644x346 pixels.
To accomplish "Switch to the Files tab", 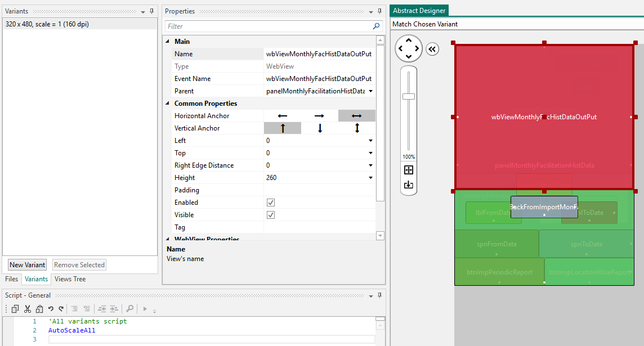I will coord(11,279).
